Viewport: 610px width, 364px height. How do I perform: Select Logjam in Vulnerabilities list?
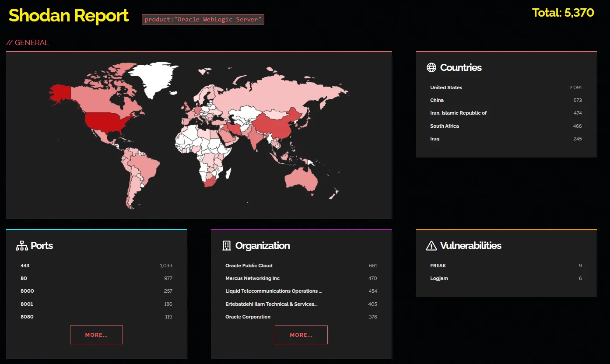coord(439,278)
